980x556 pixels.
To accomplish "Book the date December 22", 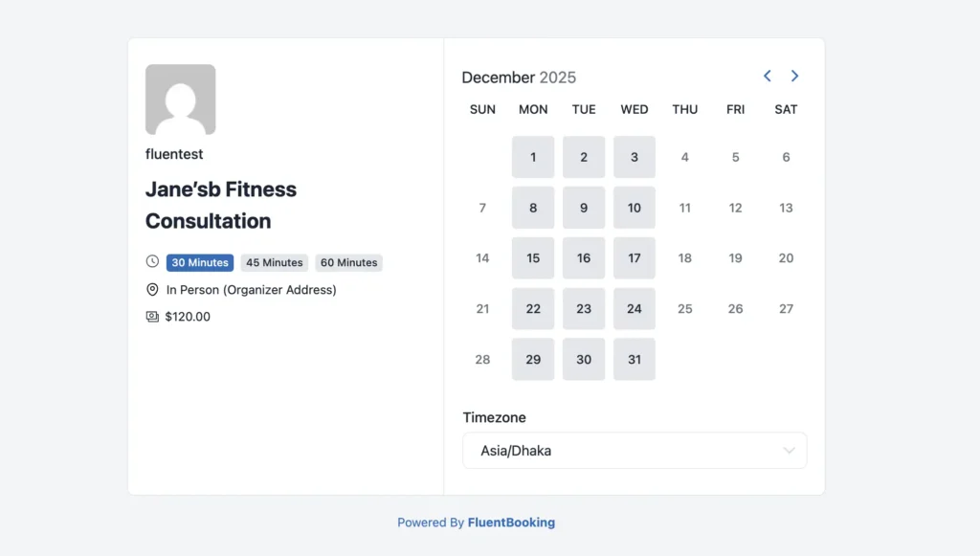I will (x=533, y=309).
